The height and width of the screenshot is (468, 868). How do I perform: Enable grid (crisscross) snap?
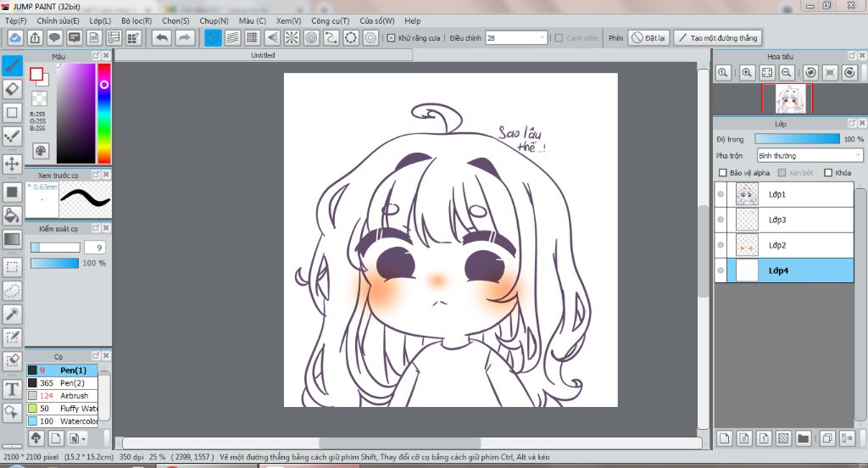tap(253, 37)
